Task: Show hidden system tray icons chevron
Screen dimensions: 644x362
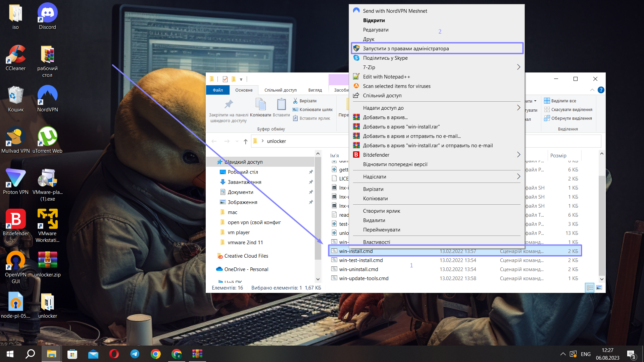Action: [563, 354]
